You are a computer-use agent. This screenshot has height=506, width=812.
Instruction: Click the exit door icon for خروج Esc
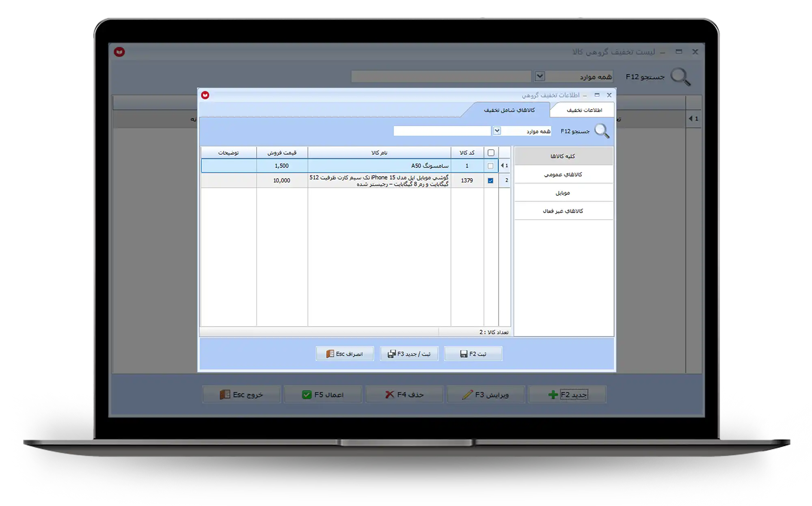pyautogui.click(x=225, y=395)
